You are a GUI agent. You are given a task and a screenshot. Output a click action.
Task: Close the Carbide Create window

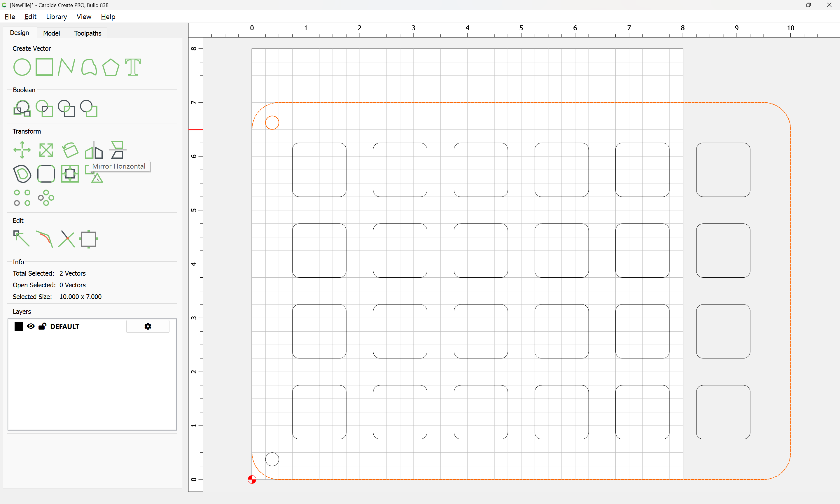pyautogui.click(x=829, y=5)
